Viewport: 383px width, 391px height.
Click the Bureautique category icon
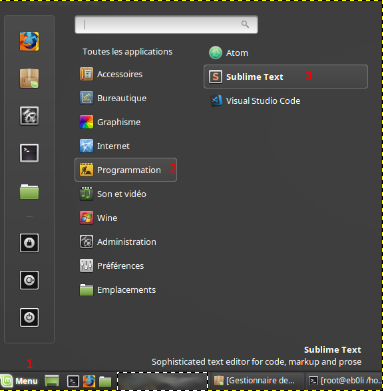point(86,98)
